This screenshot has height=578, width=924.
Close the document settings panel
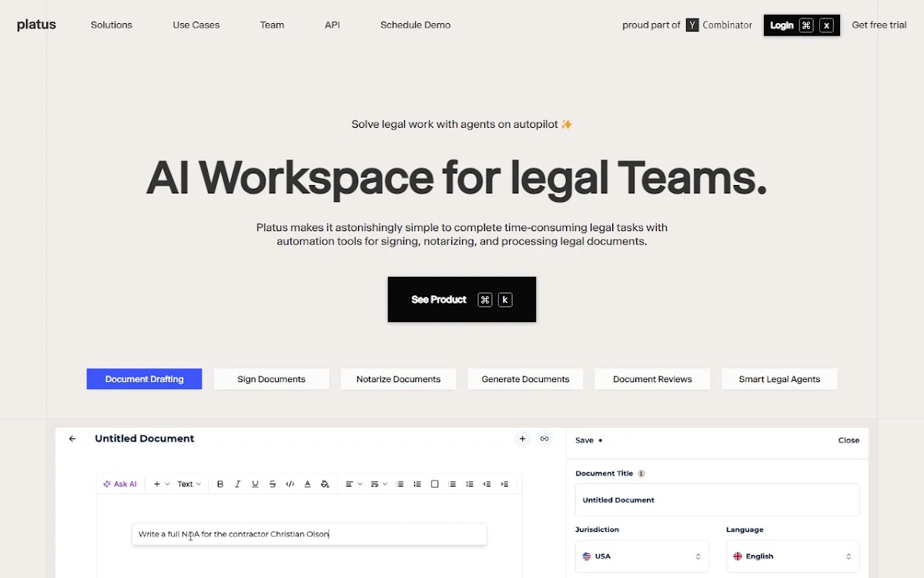click(x=849, y=441)
